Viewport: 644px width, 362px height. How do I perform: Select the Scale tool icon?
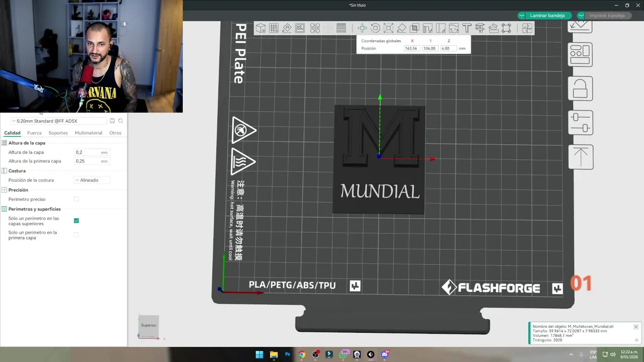click(x=388, y=28)
